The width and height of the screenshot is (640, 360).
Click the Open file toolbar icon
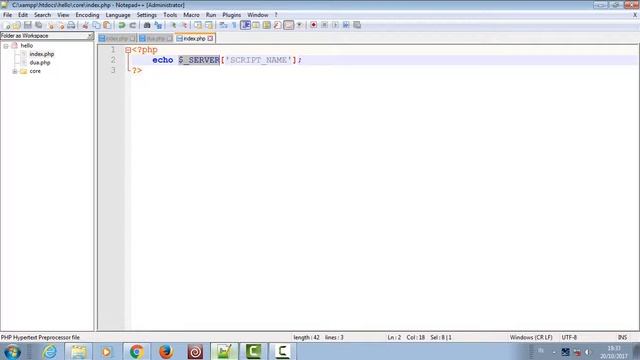point(16,25)
